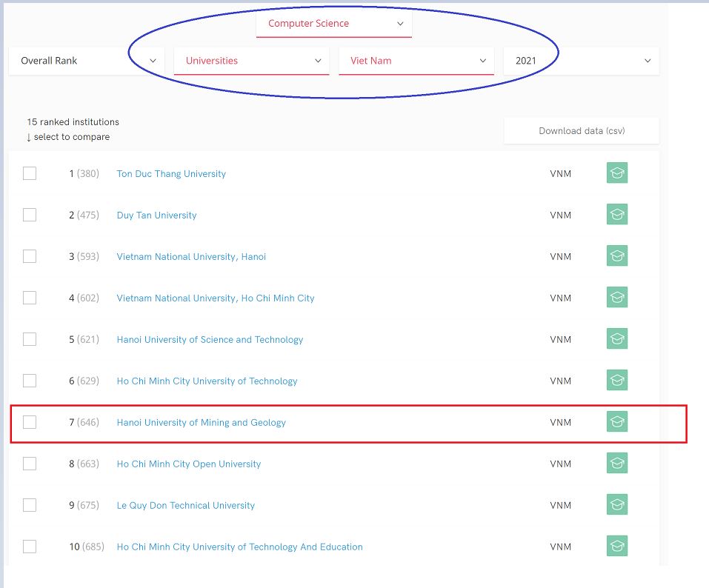Check the box for Le Quy Don Technical University

pos(30,505)
